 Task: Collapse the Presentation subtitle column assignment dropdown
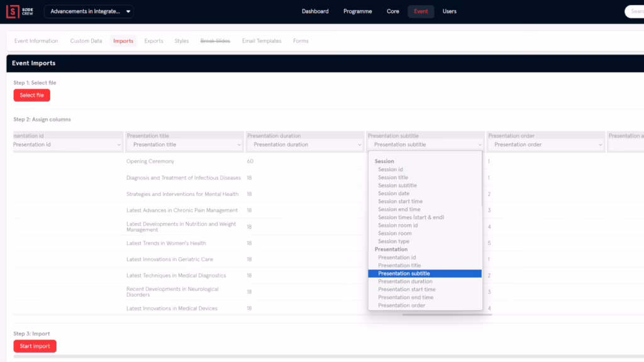click(425, 145)
